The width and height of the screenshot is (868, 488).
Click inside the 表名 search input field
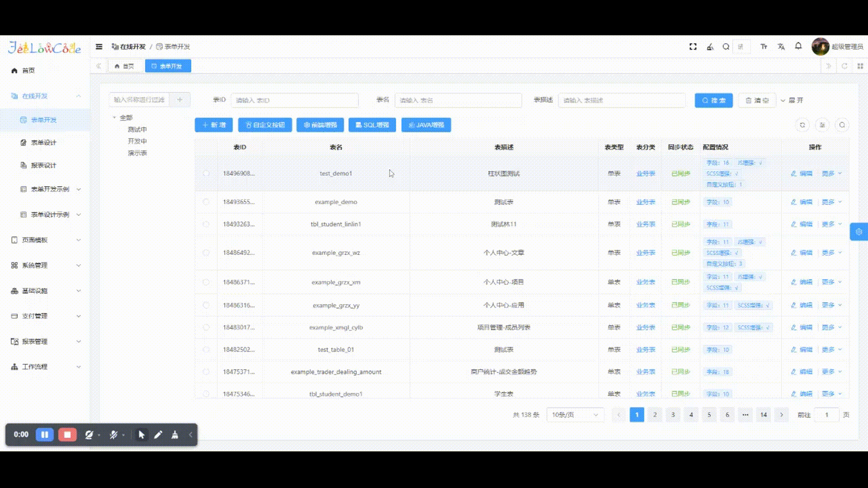tap(458, 100)
